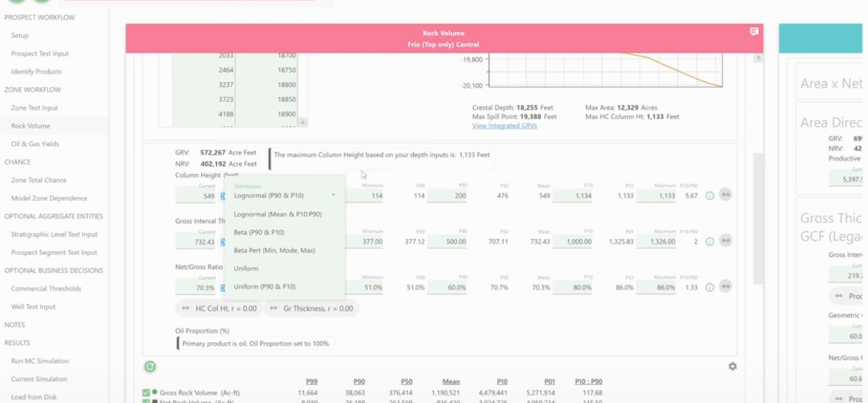Open Zone Total Chance in sidebar
868x403 pixels.
[38, 180]
